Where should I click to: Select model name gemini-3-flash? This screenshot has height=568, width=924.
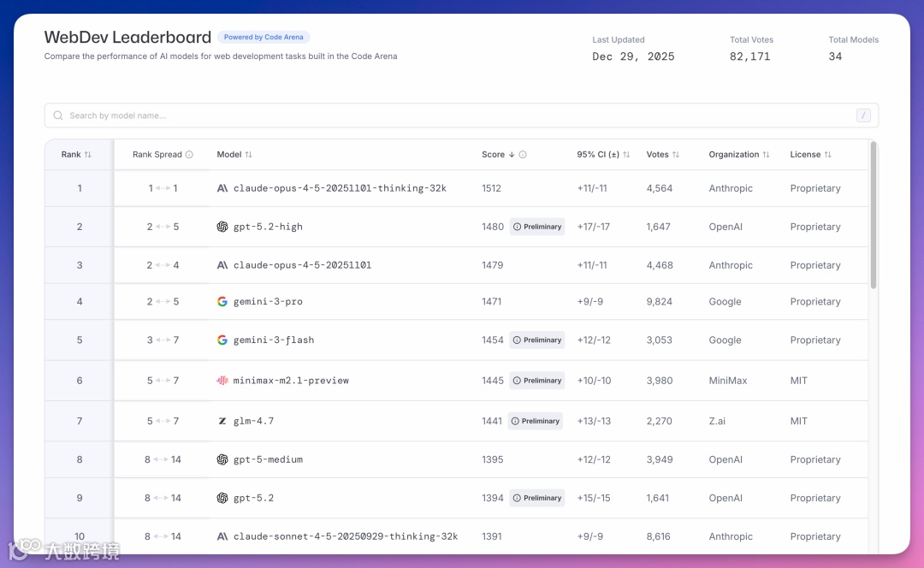(x=274, y=340)
